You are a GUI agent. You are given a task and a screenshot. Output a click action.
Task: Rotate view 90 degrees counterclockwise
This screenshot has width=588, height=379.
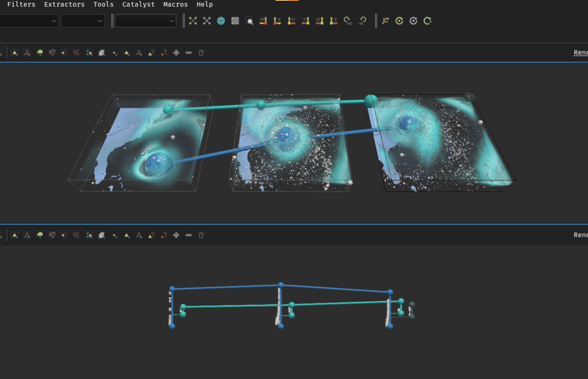(362, 21)
